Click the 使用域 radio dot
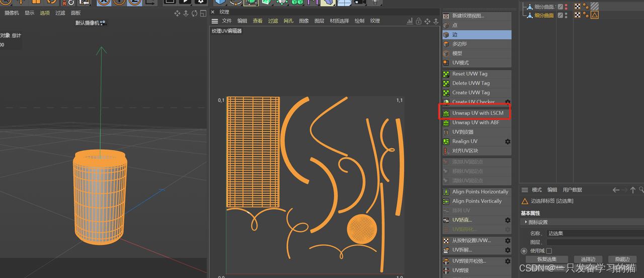 pyautogui.click(x=524, y=251)
